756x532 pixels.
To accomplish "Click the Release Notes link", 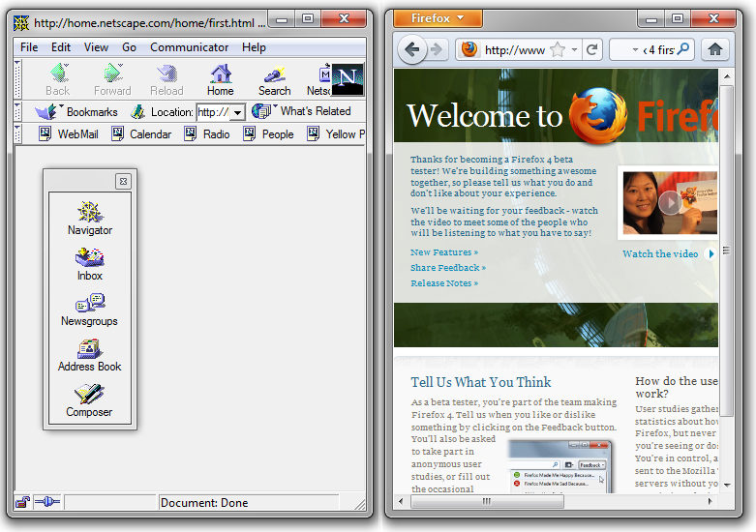I will click(443, 283).
